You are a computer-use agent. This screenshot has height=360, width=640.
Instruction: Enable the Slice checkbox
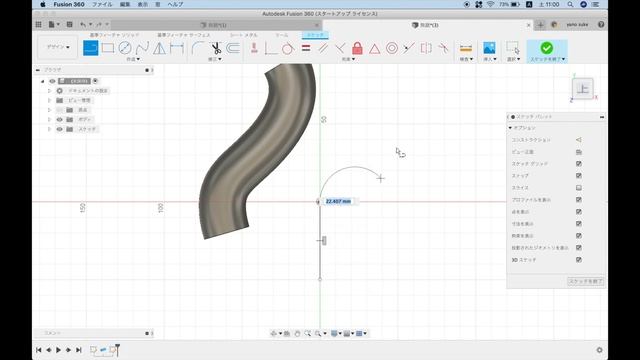pyautogui.click(x=579, y=188)
